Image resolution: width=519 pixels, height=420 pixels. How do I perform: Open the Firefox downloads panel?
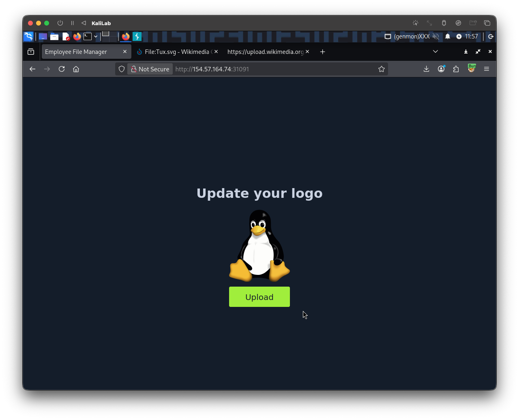tap(426, 69)
